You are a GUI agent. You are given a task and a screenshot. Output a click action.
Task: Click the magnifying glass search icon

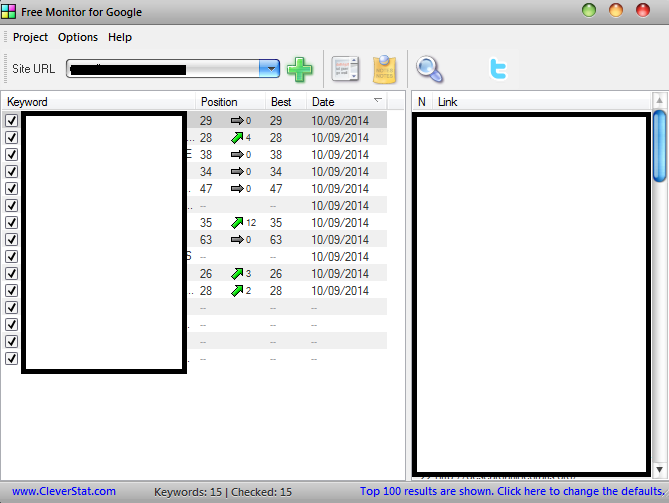click(x=430, y=69)
